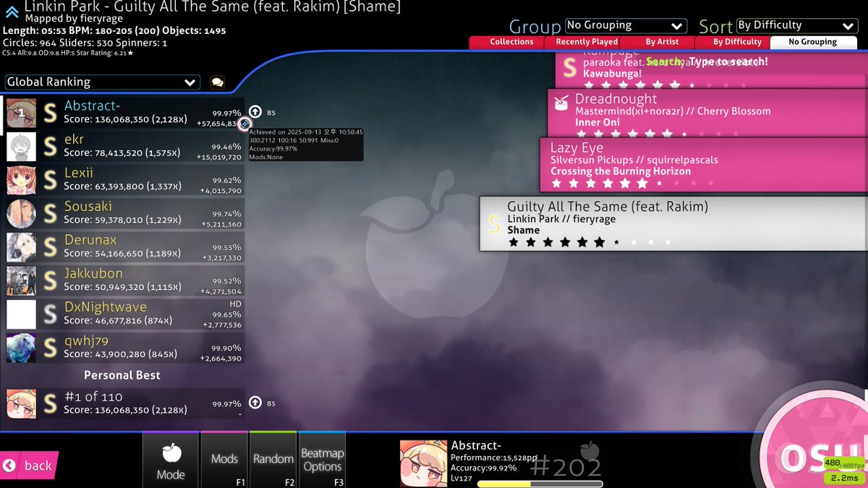Select Jakkubon's leaderboard score
This screenshot has width=868, height=488.
tap(124, 281)
